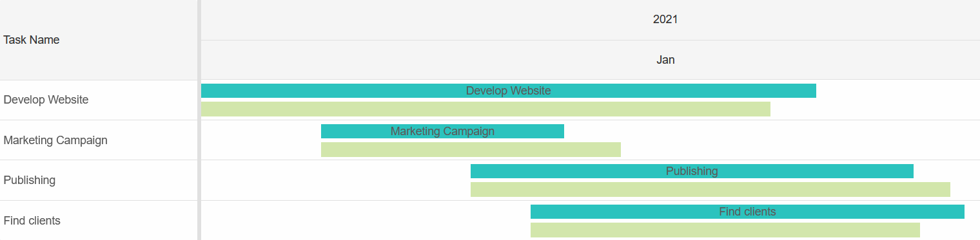Viewport: 980px width, 240px height.
Task: Select the Publishing row in task list
Action: click(x=99, y=180)
